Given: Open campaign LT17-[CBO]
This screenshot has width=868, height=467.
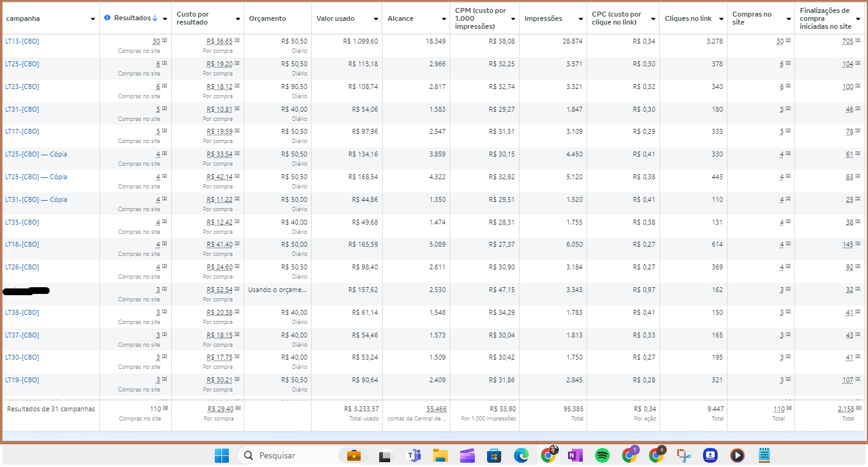Looking at the screenshot, I should tap(22, 131).
